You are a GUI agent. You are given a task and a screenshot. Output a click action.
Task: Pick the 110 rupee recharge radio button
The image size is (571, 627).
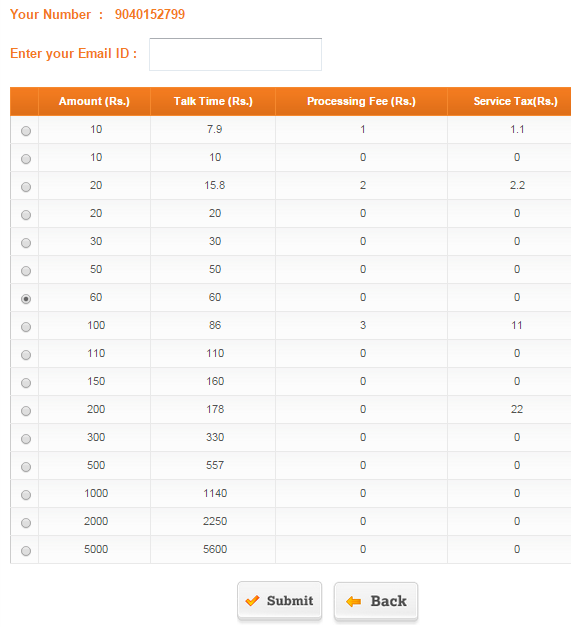(26, 355)
